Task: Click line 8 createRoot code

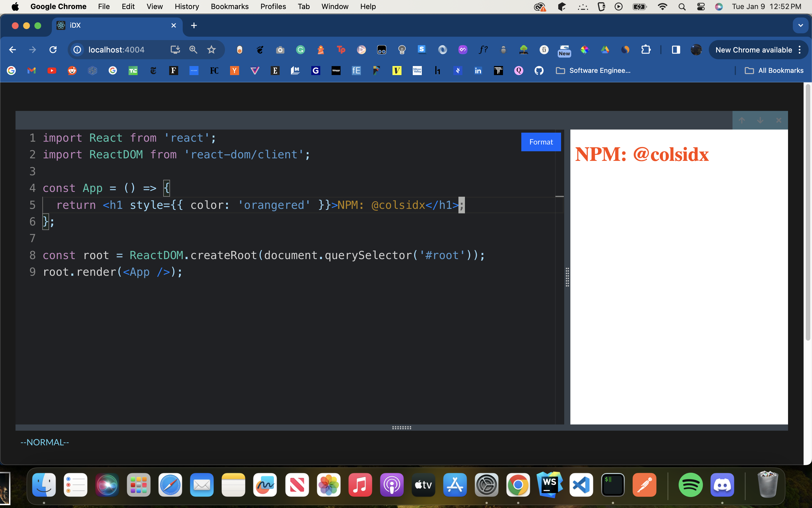Action: point(264,255)
